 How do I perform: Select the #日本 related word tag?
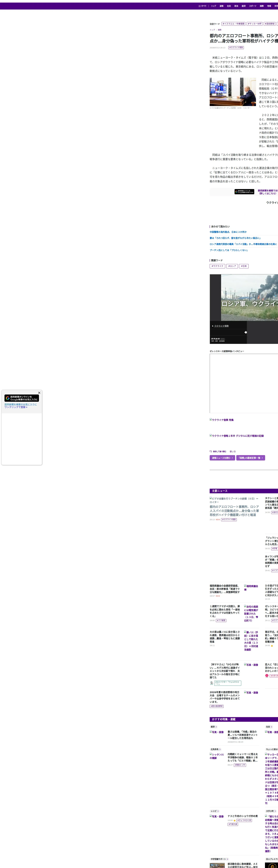[244, 266]
